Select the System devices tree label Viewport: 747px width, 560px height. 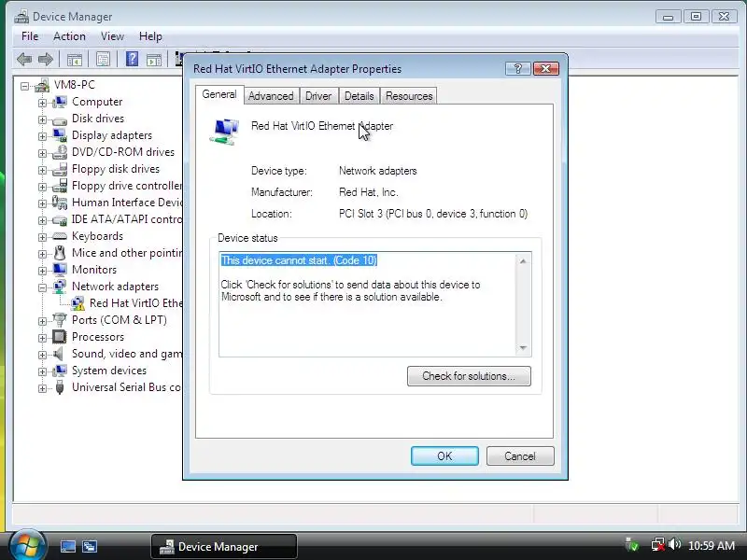pyautogui.click(x=109, y=371)
